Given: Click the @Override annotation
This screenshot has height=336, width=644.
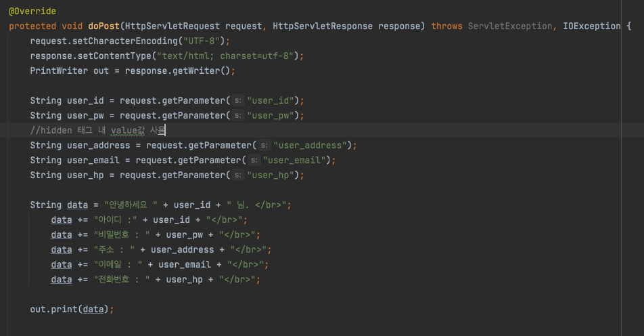Looking at the screenshot, I should click(32, 11).
